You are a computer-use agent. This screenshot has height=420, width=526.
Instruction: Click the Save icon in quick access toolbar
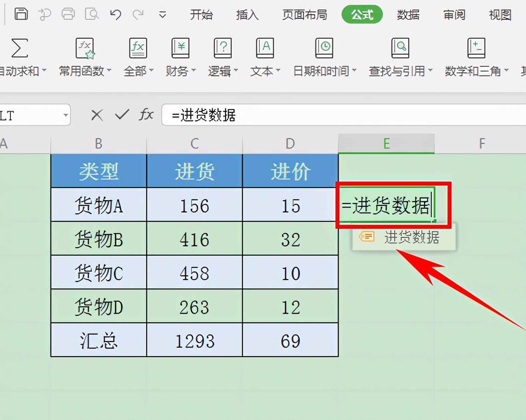coord(21,14)
